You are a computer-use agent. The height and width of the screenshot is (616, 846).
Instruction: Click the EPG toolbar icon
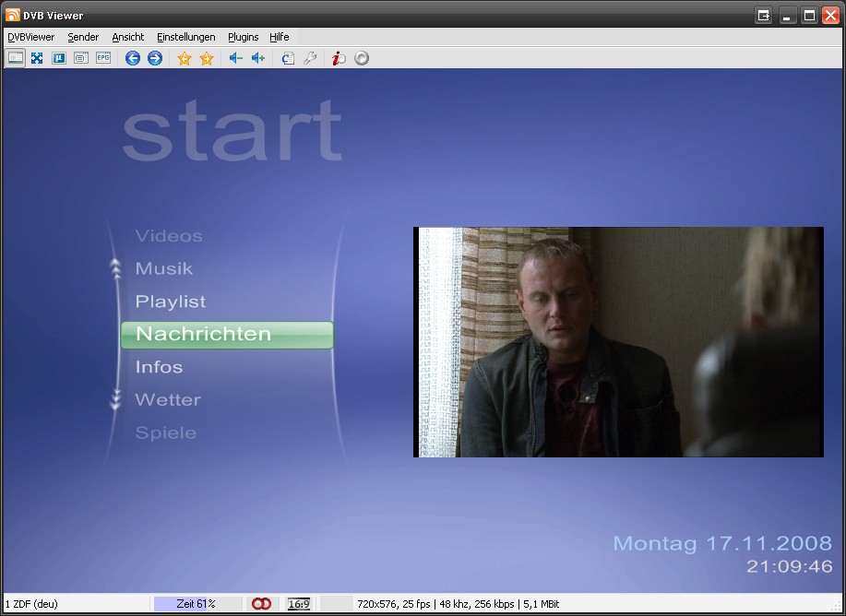pos(103,58)
